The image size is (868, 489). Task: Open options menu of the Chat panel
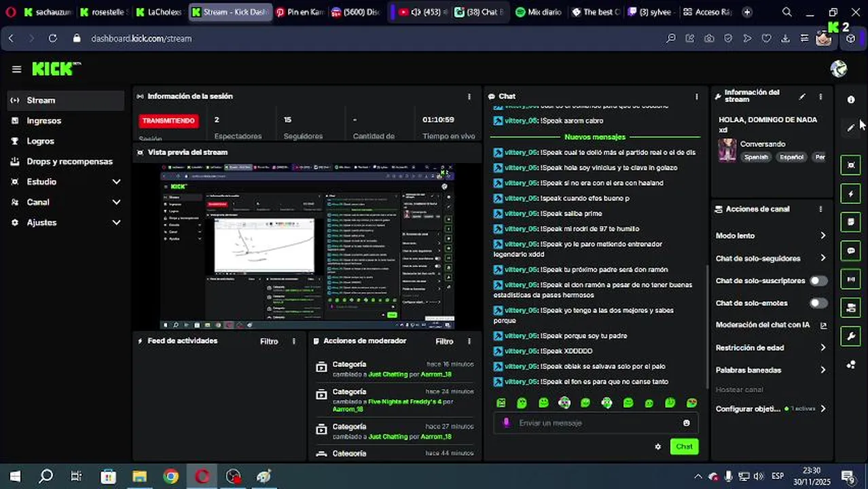[696, 96]
